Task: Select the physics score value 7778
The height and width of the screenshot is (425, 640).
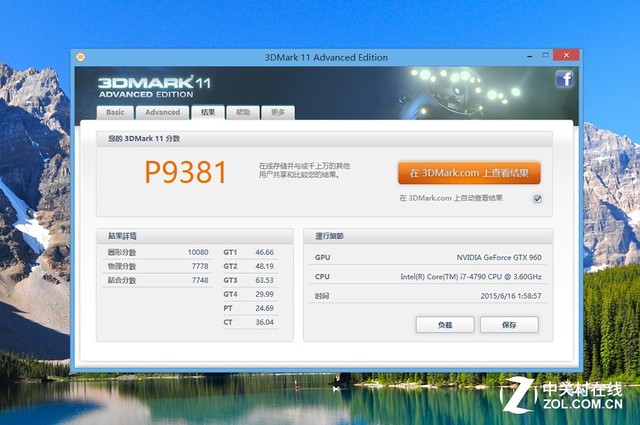Action: coord(200,266)
